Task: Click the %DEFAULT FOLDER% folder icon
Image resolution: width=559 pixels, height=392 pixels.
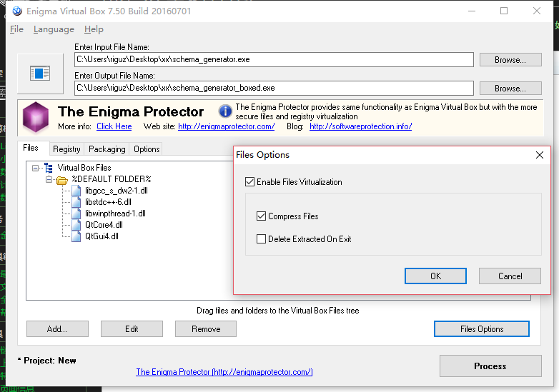Action: pyautogui.click(x=61, y=179)
